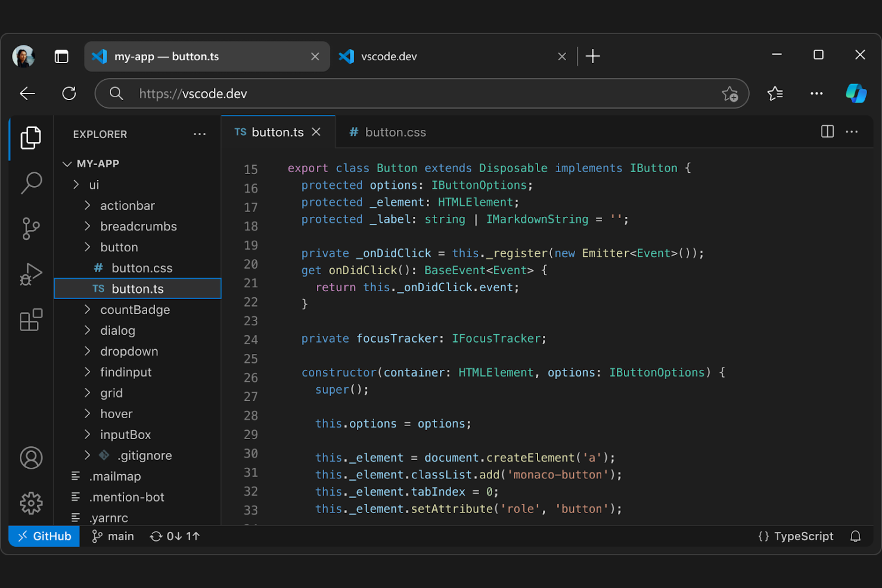Star the page to add it to favorites
The image size is (882, 588).
731,94
